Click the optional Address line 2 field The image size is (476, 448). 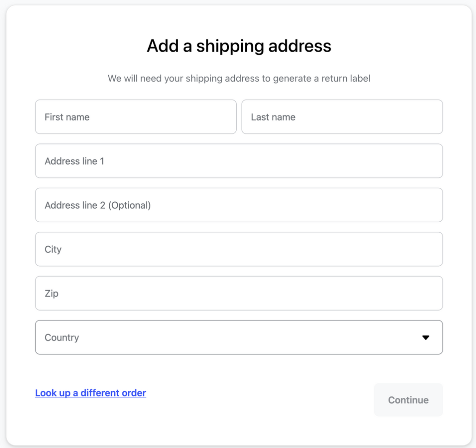pyautogui.click(x=239, y=205)
